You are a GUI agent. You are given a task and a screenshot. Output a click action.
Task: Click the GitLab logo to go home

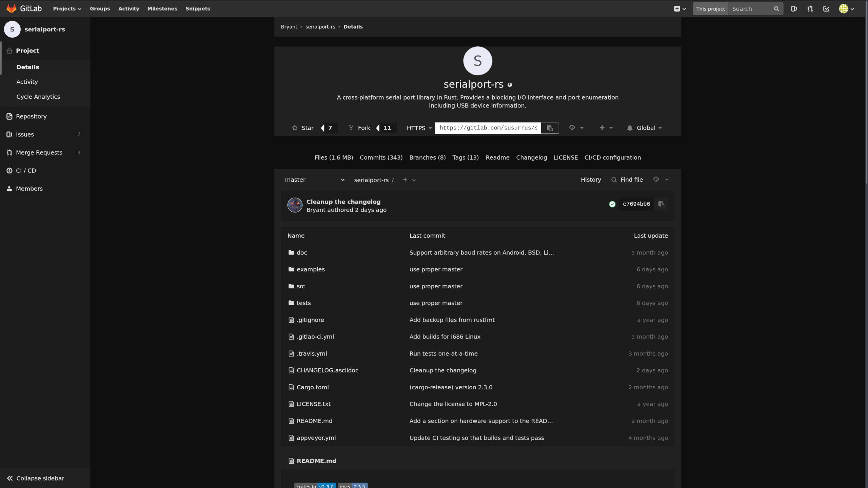12,8
